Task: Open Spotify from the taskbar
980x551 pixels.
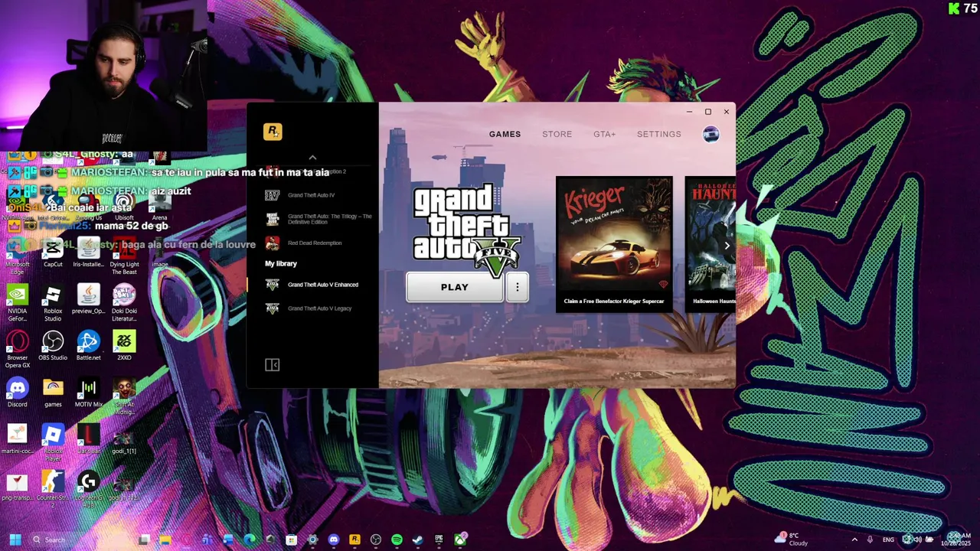Action: pos(397,540)
